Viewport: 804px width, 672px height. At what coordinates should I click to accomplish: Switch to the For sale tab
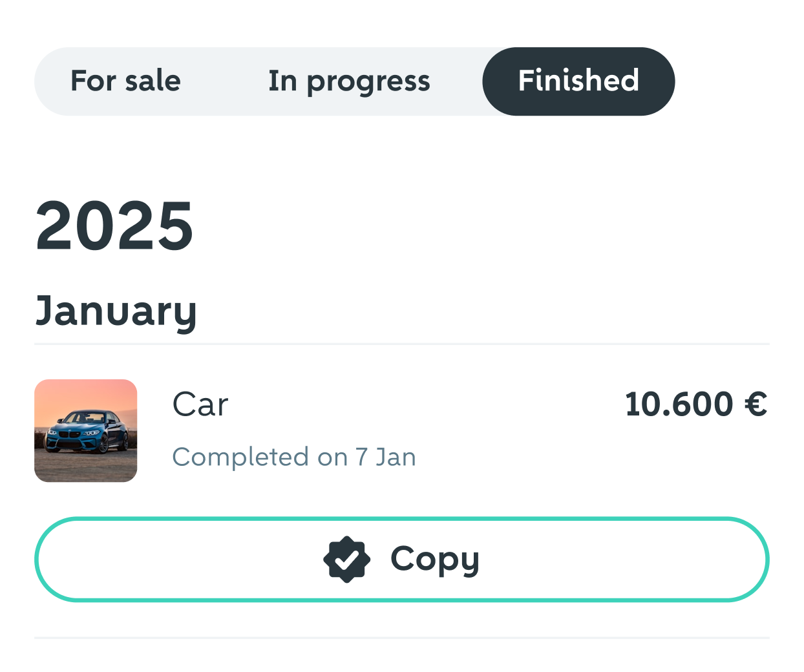pyautogui.click(x=125, y=81)
